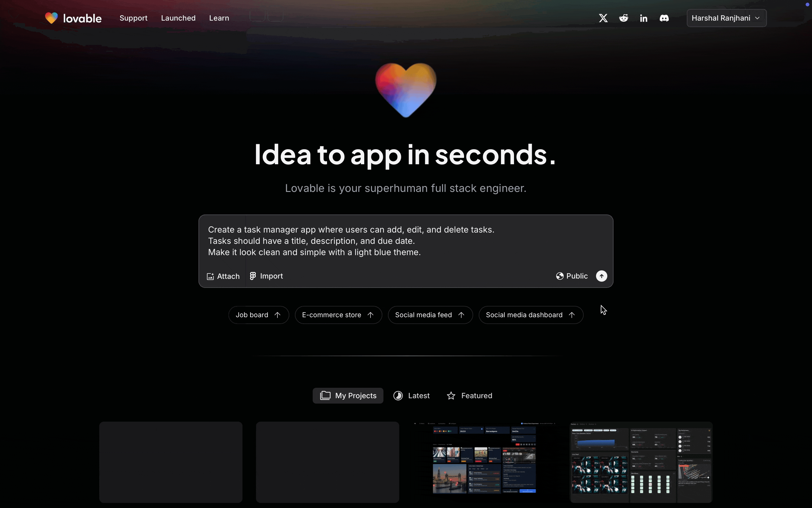The height and width of the screenshot is (508, 812).
Task: Switch to the My Projects tab
Action: (x=348, y=395)
